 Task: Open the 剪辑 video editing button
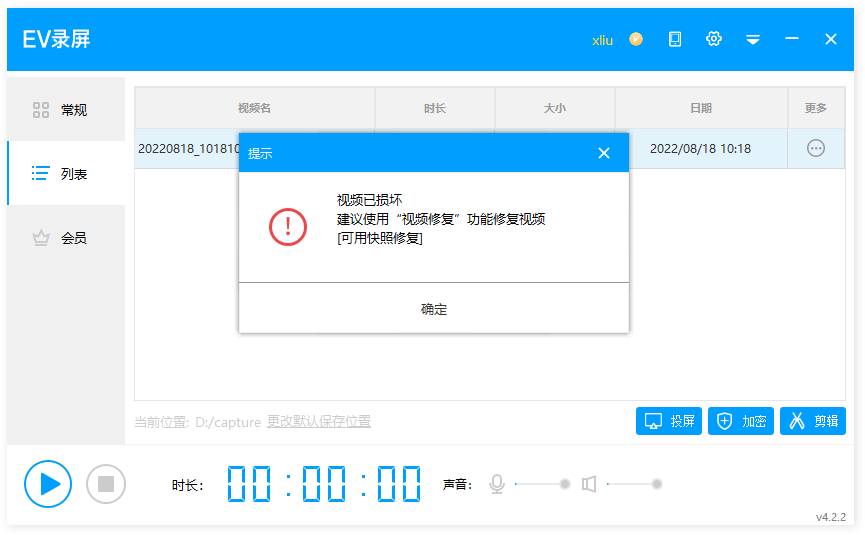[813, 421]
